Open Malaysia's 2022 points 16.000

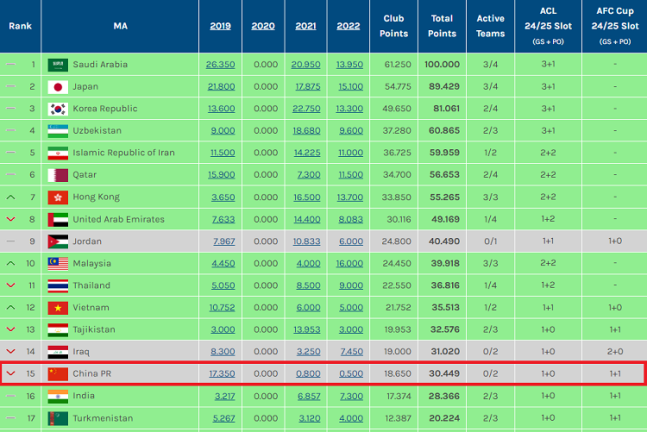coord(349,263)
